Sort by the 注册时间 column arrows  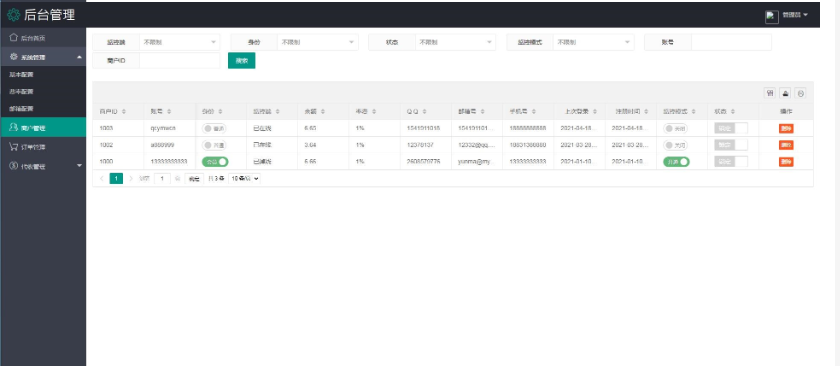point(647,112)
